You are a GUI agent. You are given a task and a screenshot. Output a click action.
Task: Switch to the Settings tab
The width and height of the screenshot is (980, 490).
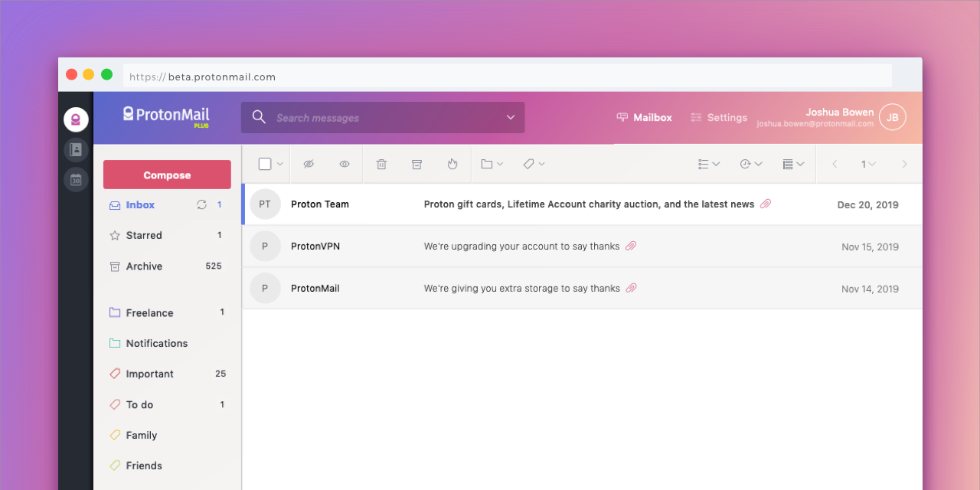718,117
